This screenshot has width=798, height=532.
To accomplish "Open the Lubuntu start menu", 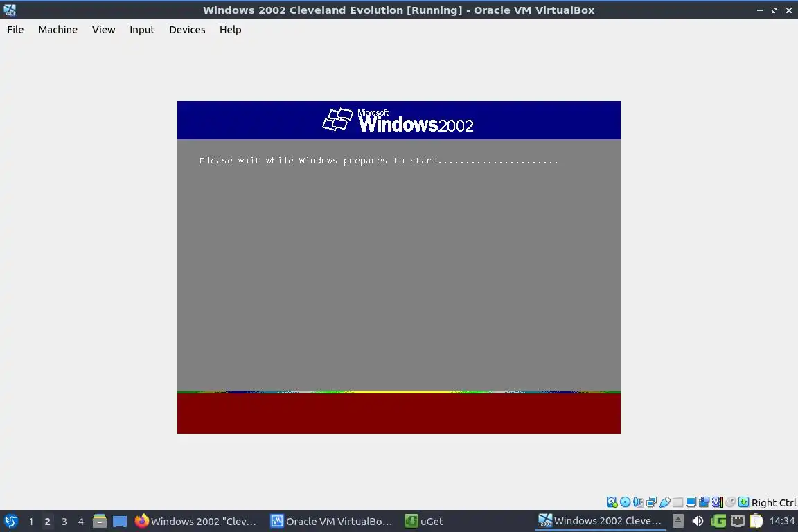I will tap(10, 521).
